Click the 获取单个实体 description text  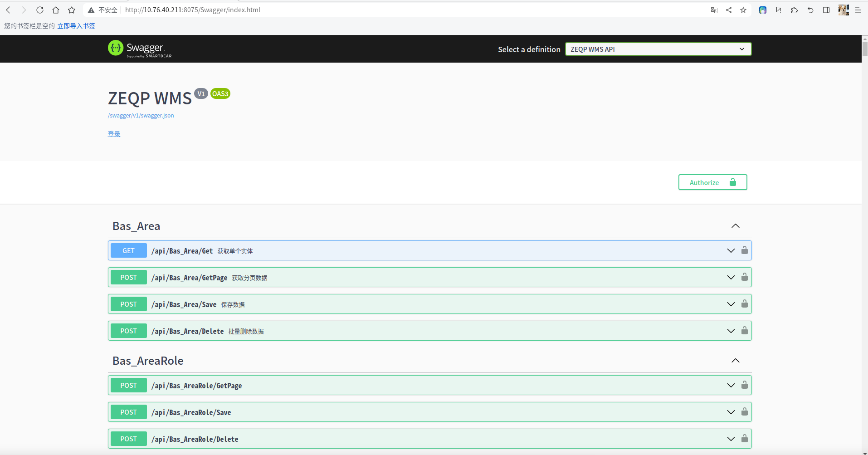point(235,251)
